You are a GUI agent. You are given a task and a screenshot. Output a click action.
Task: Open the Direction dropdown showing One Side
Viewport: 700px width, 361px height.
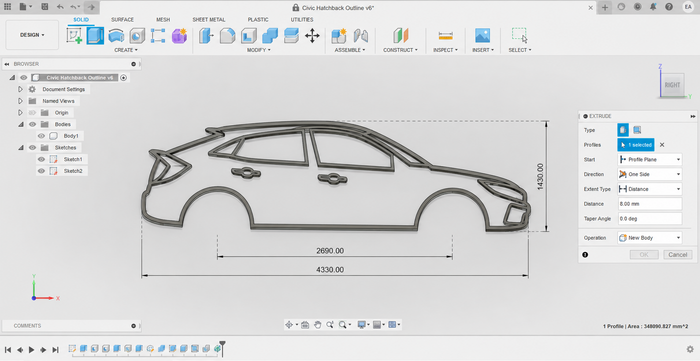click(x=650, y=174)
